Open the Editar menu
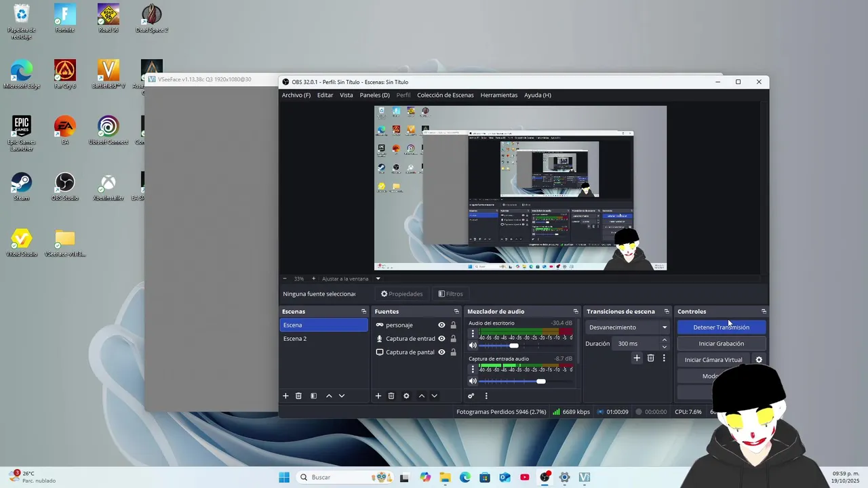This screenshot has height=488, width=868. (325, 95)
